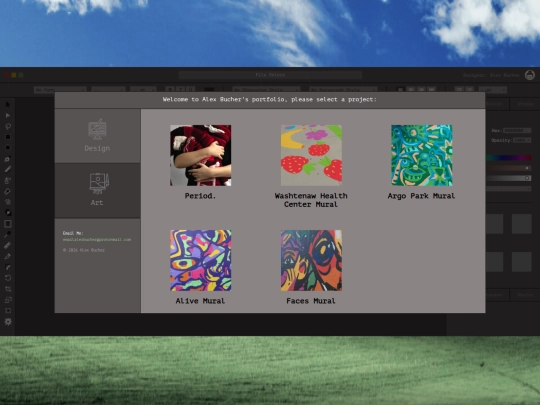540x405 pixels.
Task: Open the Art category
Action: tap(97, 190)
